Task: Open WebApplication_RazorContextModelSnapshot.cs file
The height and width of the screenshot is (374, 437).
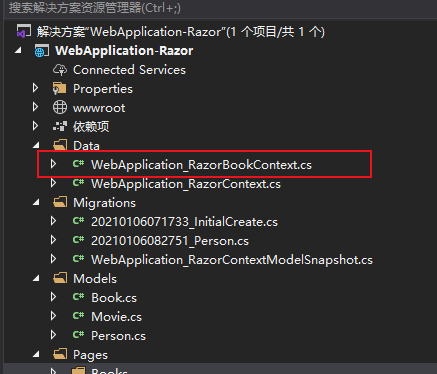Action: pyautogui.click(x=232, y=260)
